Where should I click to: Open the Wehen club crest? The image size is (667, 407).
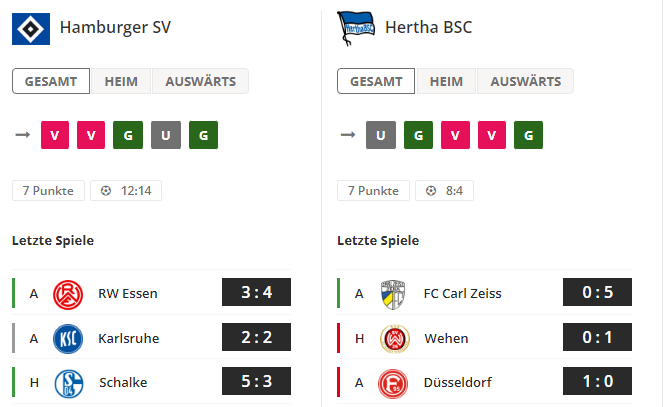coord(394,339)
